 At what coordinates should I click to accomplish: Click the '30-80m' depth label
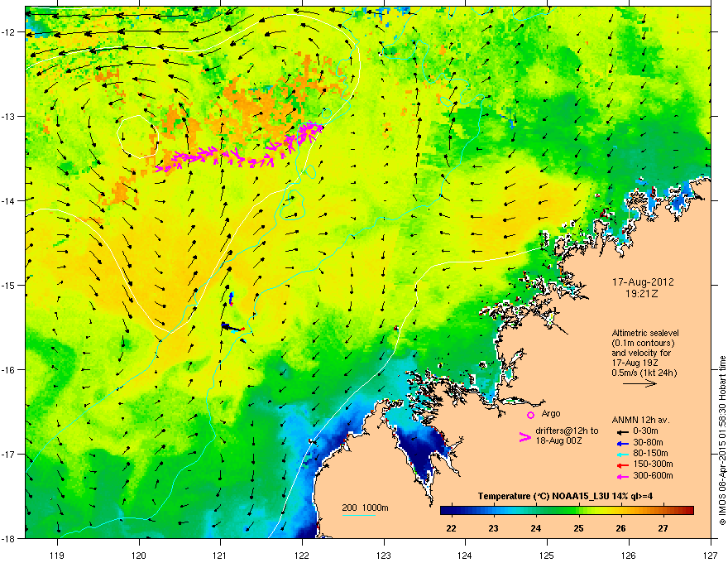[x=648, y=442]
